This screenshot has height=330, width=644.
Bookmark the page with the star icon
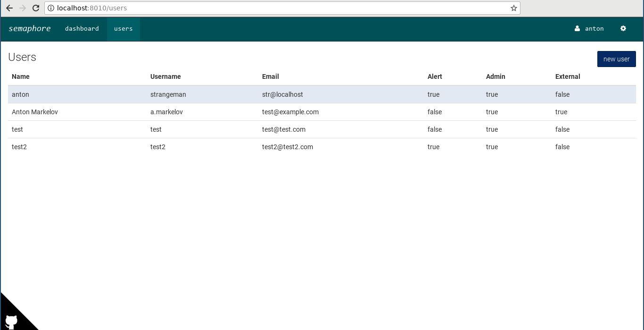click(513, 8)
